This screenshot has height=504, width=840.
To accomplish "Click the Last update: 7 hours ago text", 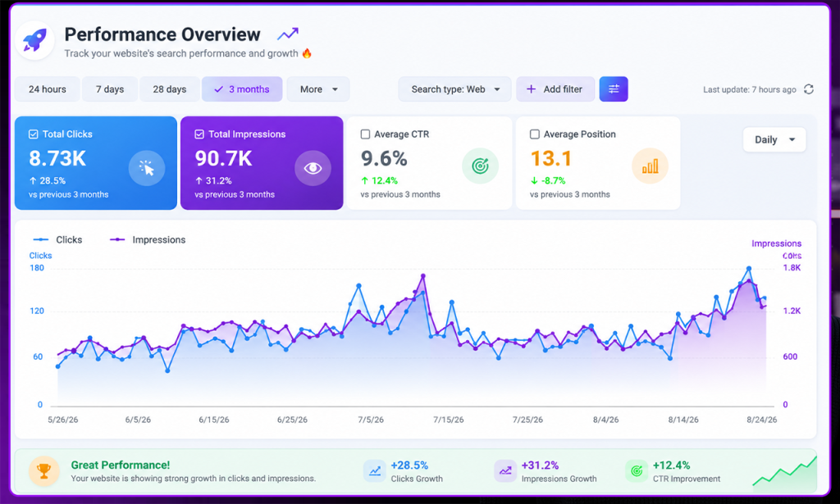I will point(750,89).
